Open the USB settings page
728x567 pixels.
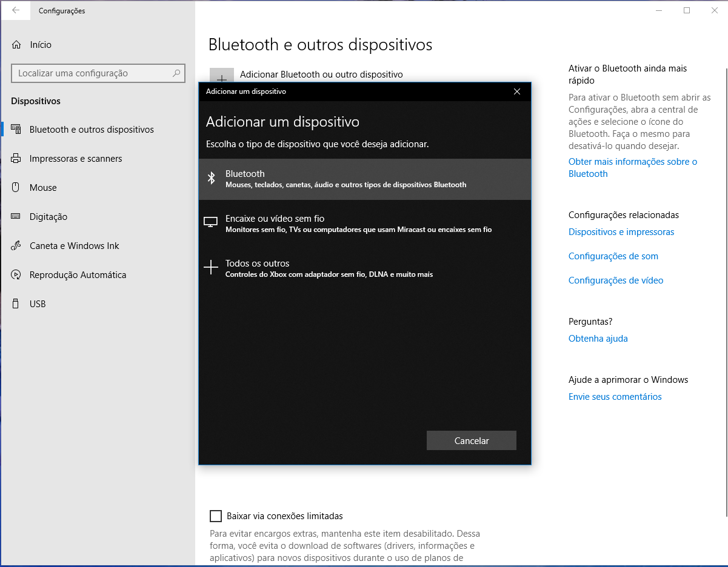pyautogui.click(x=38, y=304)
